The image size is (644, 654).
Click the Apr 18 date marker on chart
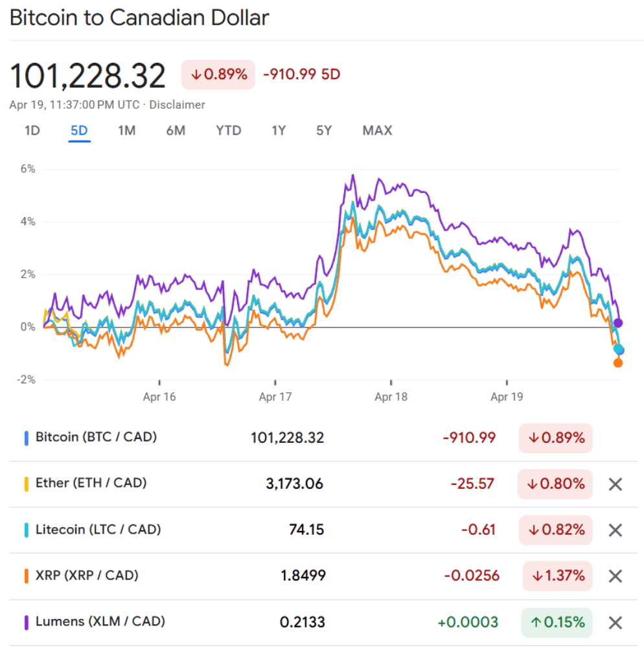tap(391, 396)
